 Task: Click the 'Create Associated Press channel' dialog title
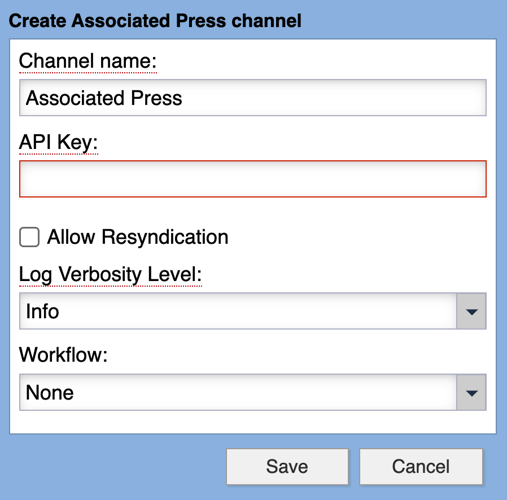pos(155,21)
